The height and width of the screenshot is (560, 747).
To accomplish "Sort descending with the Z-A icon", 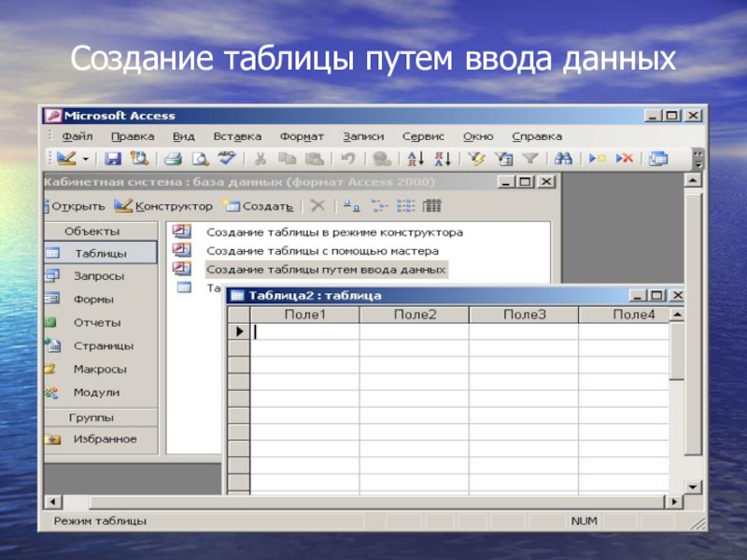I will 443,159.
